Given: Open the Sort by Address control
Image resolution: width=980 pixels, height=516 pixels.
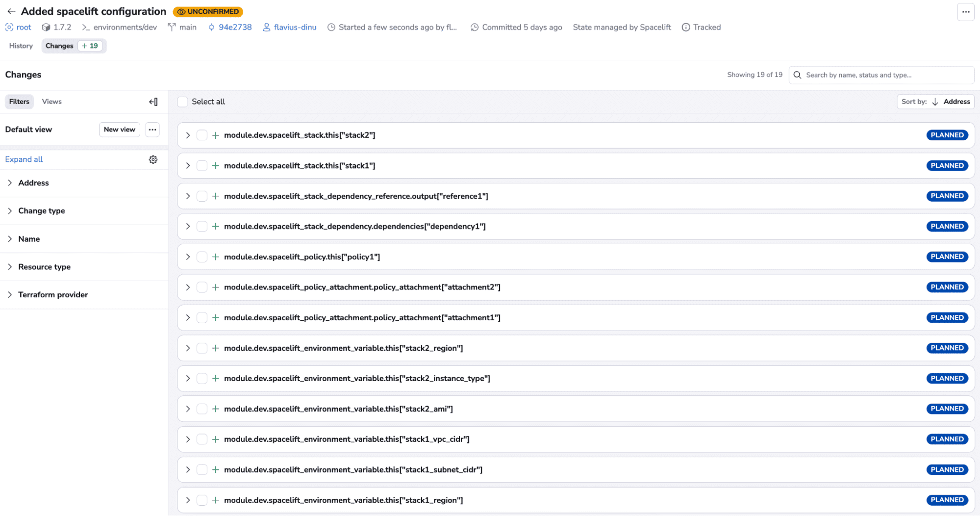Looking at the screenshot, I should pyautogui.click(x=935, y=102).
